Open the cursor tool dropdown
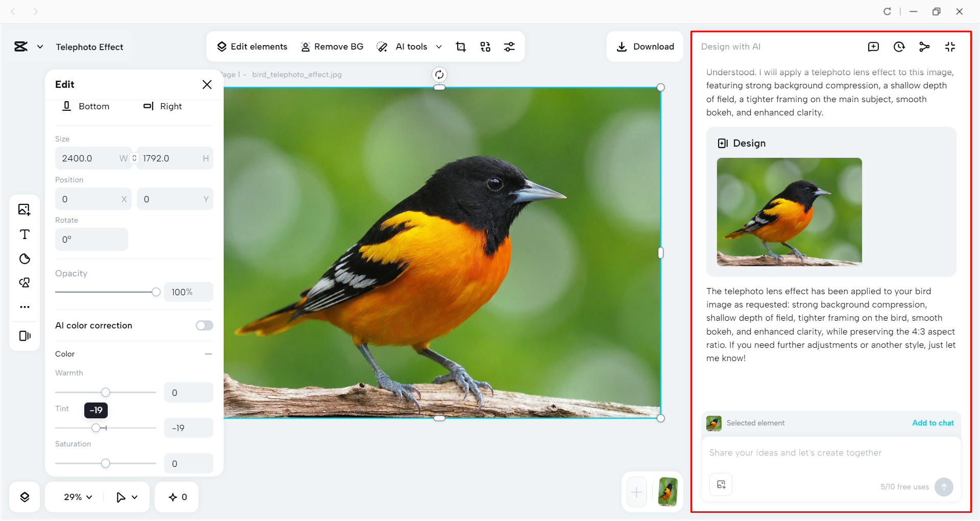Viewport: 980px width, 521px height. (126, 496)
